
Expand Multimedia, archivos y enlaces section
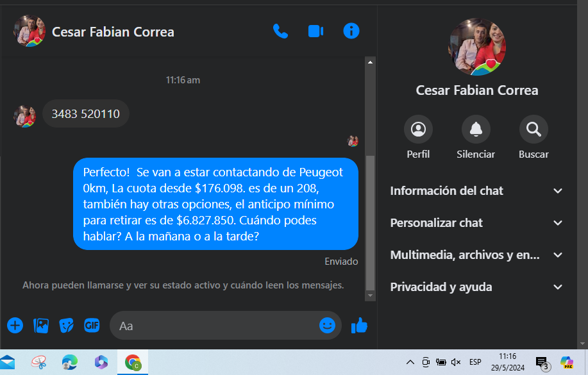[x=476, y=255]
